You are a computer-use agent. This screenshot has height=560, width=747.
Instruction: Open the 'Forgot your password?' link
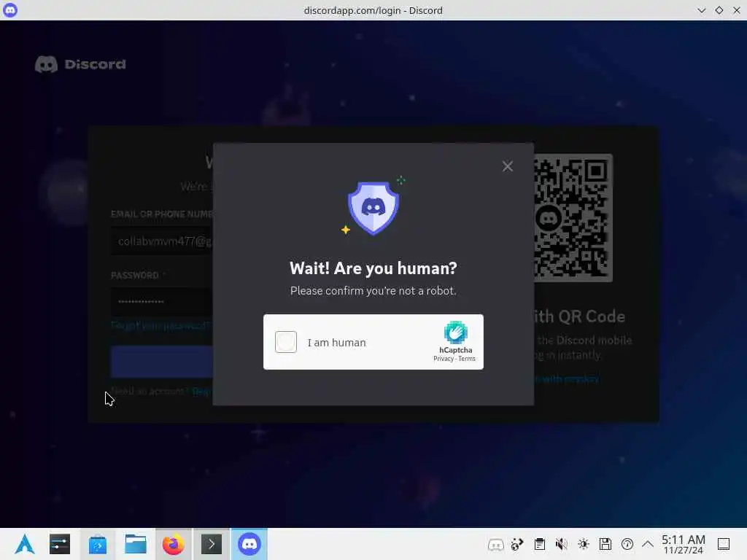click(160, 326)
